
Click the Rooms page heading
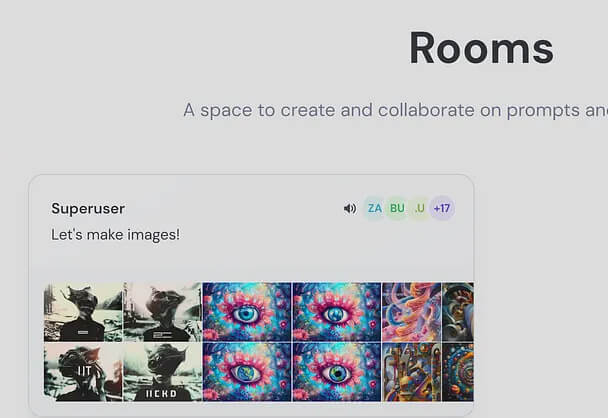[480, 48]
